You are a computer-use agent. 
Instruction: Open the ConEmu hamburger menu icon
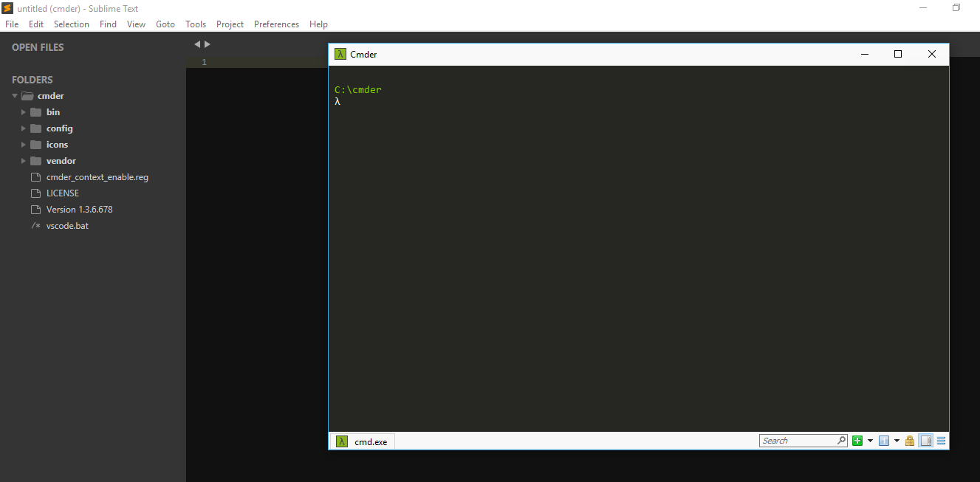tap(941, 440)
